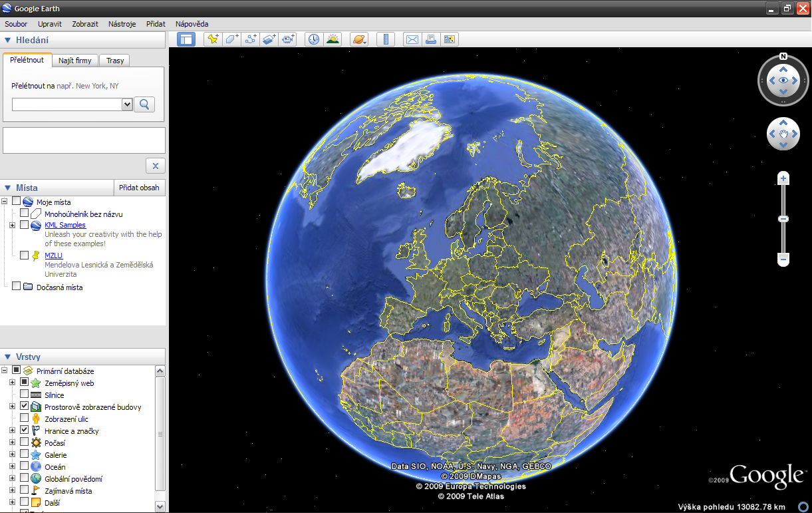Enable the Počasí layer checkbox
Screen dimensions: 812x513
pyautogui.click(x=25, y=442)
